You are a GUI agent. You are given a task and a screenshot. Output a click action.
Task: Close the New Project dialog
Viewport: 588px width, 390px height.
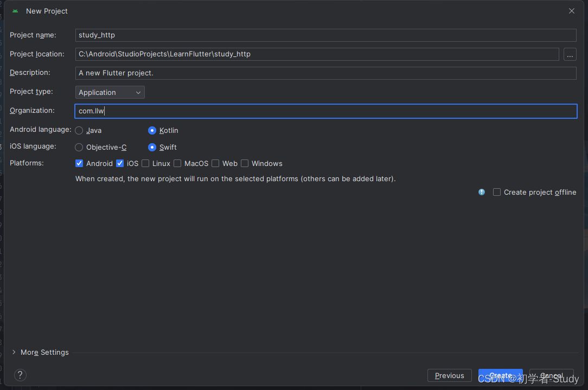click(572, 11)
